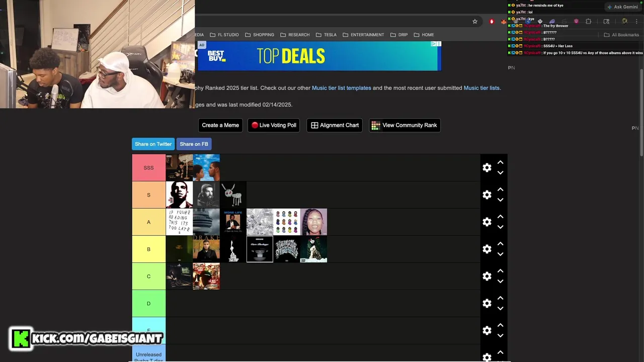
Task: Open settings gear for C tier
Action: pos(487,276)
